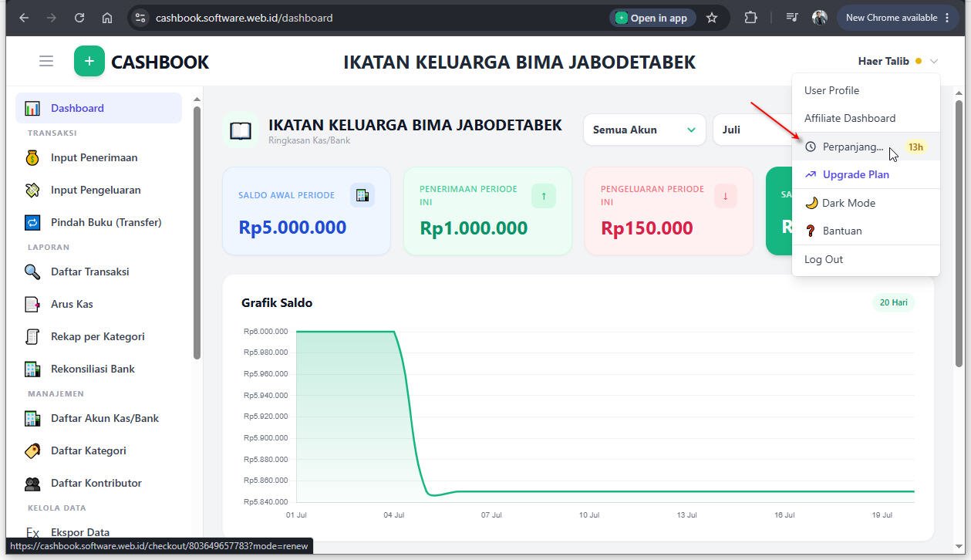Screen dimensions: 971x560
Task: Click the 20 Hari badge on Grafik Saldo
Action: pyautogui.click(x=893, y=302)
